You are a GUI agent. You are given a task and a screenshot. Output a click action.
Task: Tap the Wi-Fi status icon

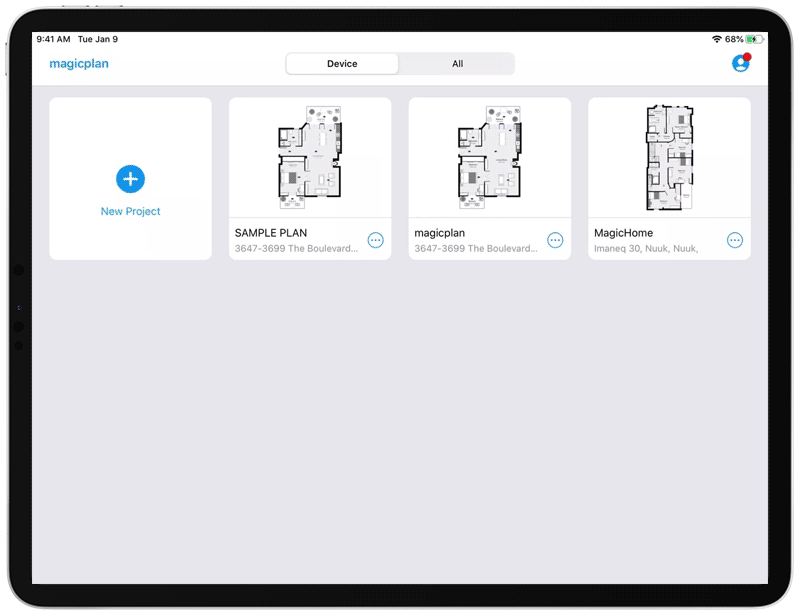coord(717,39)
